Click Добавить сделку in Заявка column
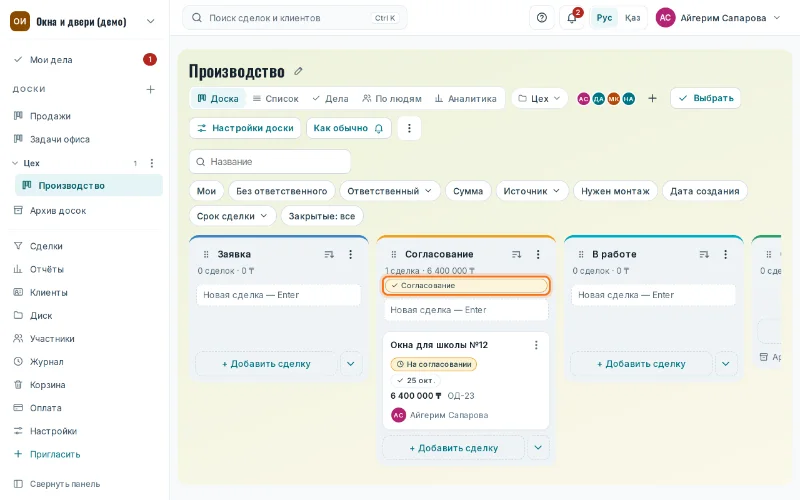 click(266, 364)
